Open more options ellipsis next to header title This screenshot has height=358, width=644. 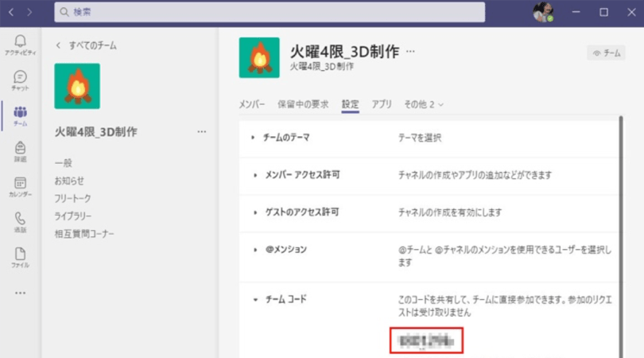(x=410, y=52)
